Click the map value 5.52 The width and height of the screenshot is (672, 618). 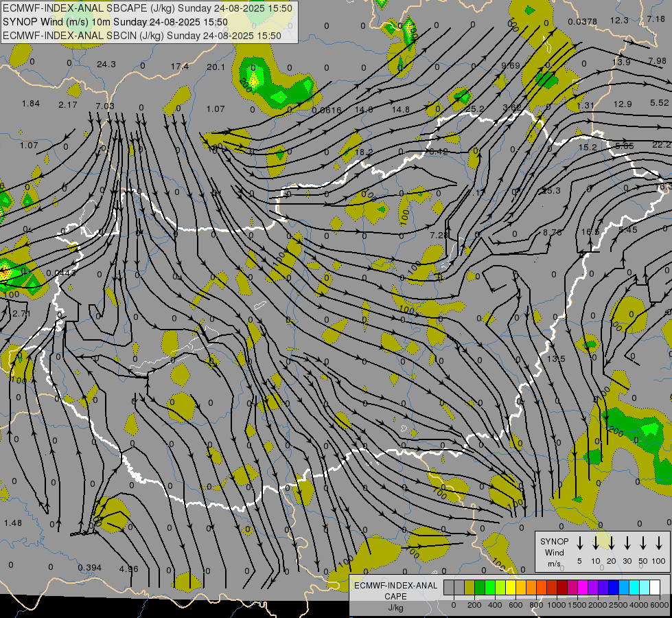[659, 102]
